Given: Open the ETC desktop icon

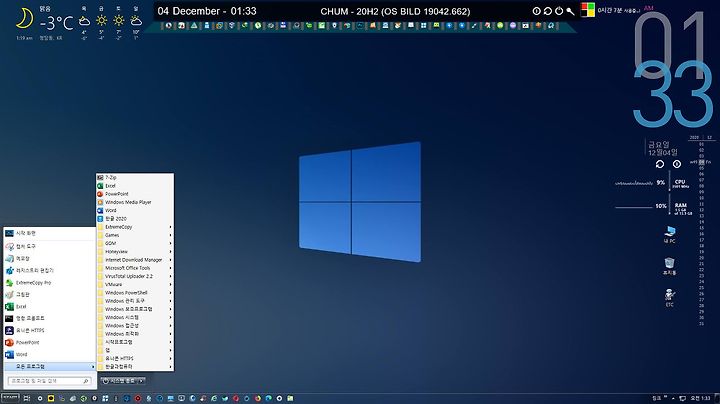Looking at the screenshot, I should (x=669, y=298).
